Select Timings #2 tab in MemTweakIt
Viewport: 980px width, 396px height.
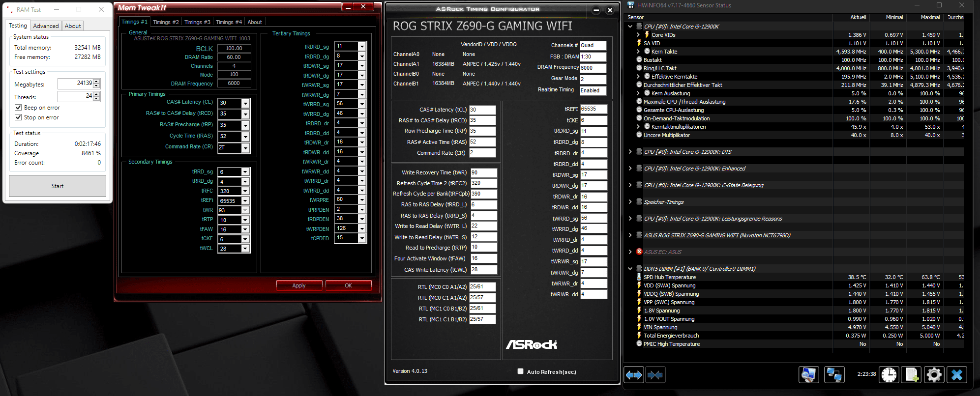(x=166, y=22)
